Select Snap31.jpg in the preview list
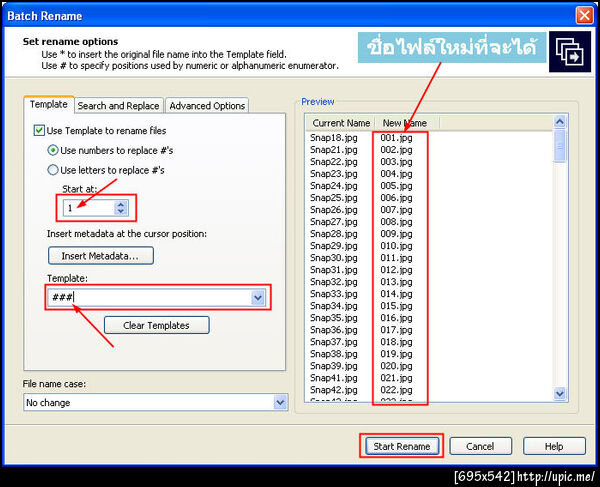Screen dimensions: 600x487 click(334, 270)
